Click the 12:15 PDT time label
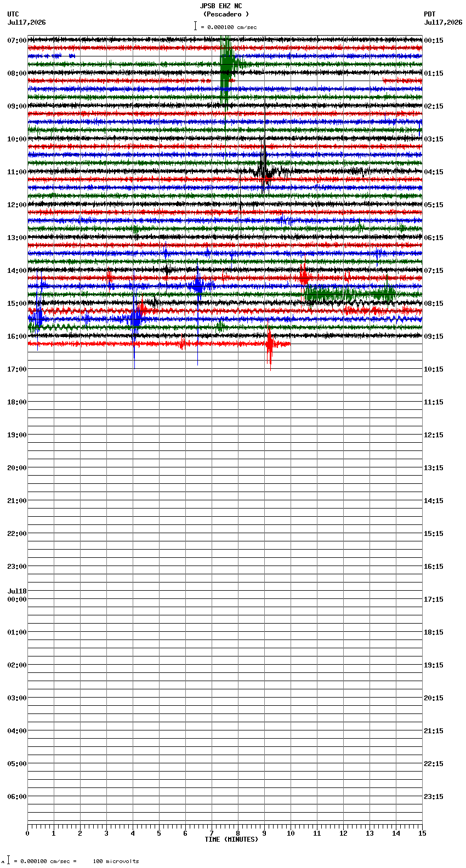Screen dimensions: 466x868 (434, 435)
